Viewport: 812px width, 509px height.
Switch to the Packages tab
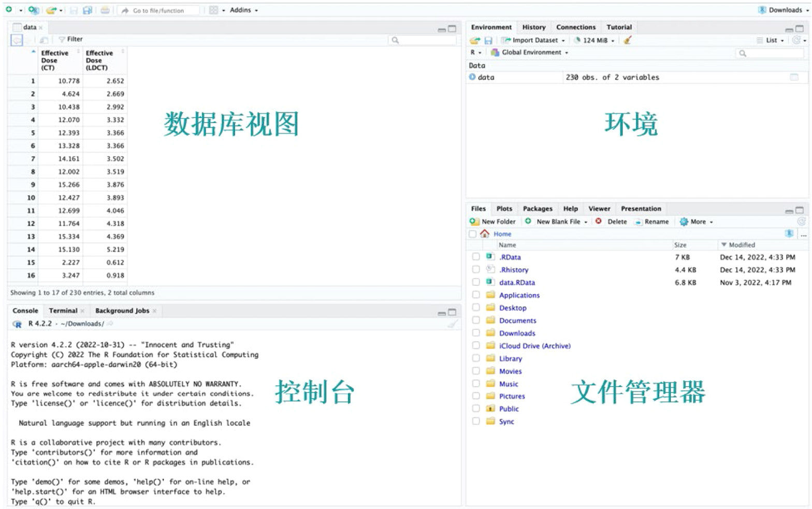pos(537,209)
